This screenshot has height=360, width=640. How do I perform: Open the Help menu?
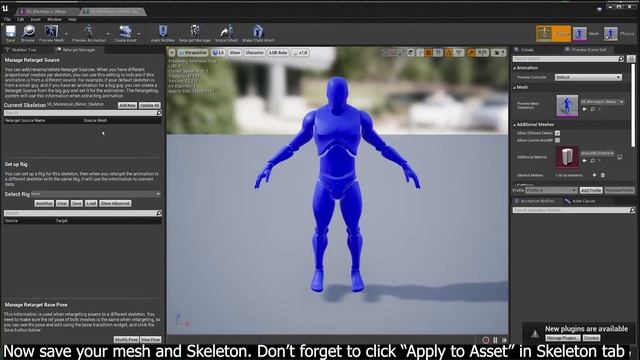click(72, 19)
